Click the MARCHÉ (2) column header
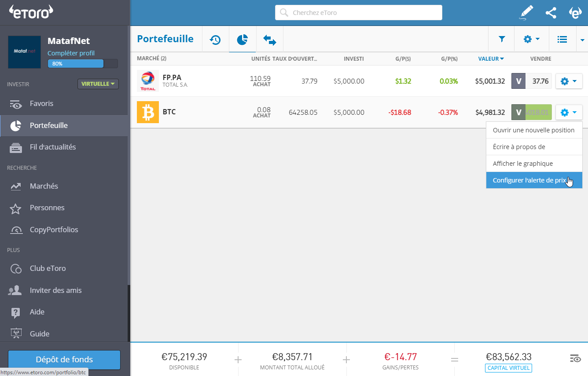The width and height of the screenshot is (588, 376). pos(151,58)
